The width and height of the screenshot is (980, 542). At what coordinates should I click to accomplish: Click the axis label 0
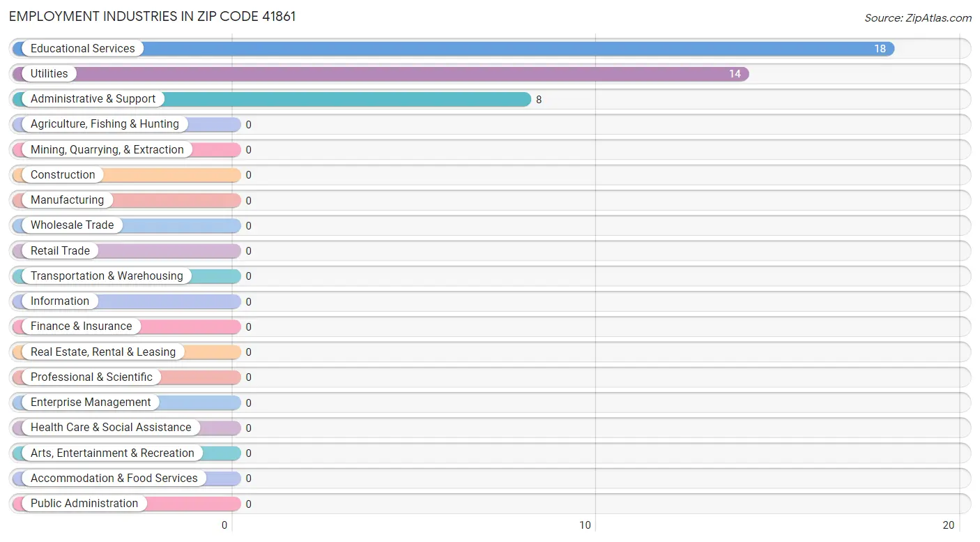(225, 525)
